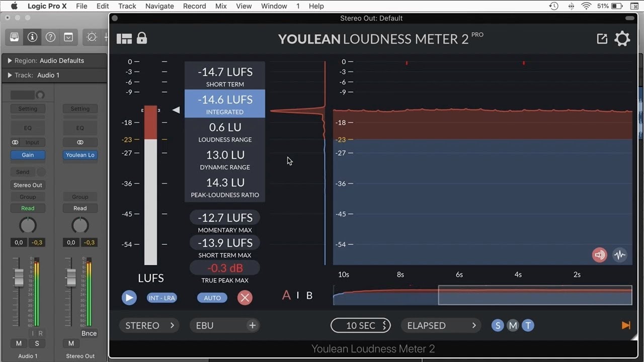Mute the Audio 1 channel
Screen dimensions: 644x362
19,343
